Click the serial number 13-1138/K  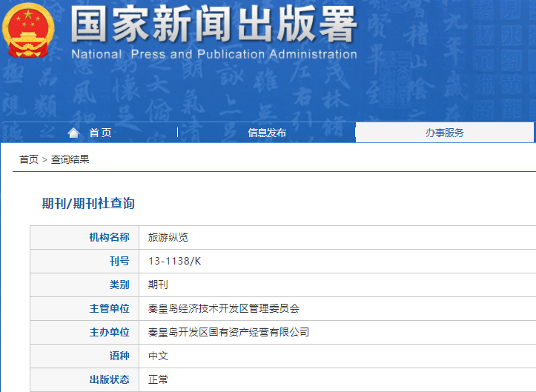pos(174,261)
